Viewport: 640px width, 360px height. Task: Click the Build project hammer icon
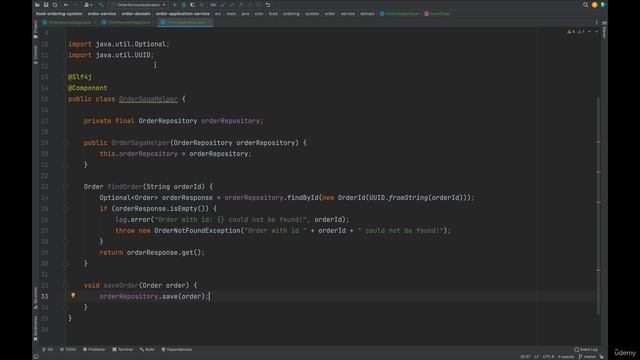point(101,5)
